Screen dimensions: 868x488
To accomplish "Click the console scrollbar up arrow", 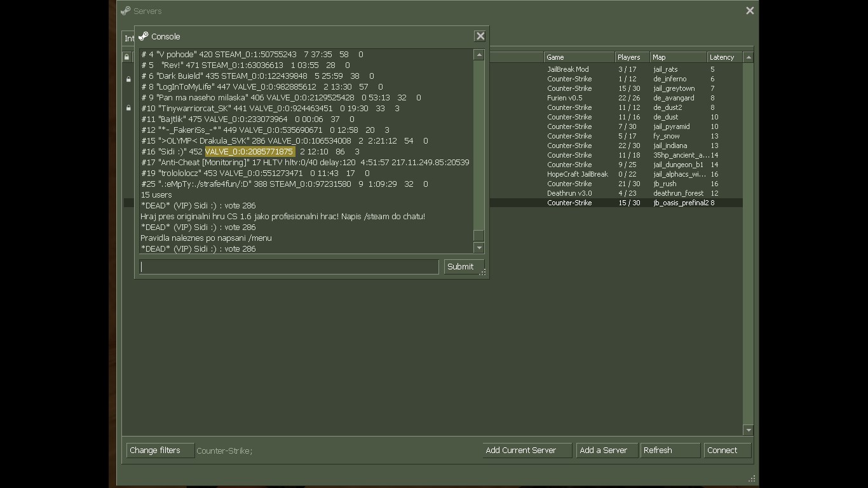I will 479,55.
